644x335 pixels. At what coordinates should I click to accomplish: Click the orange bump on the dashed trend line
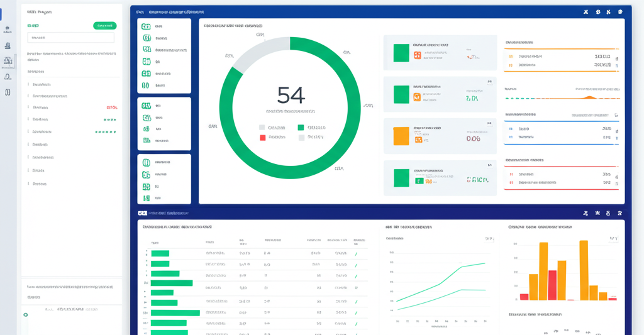point(590,97)
